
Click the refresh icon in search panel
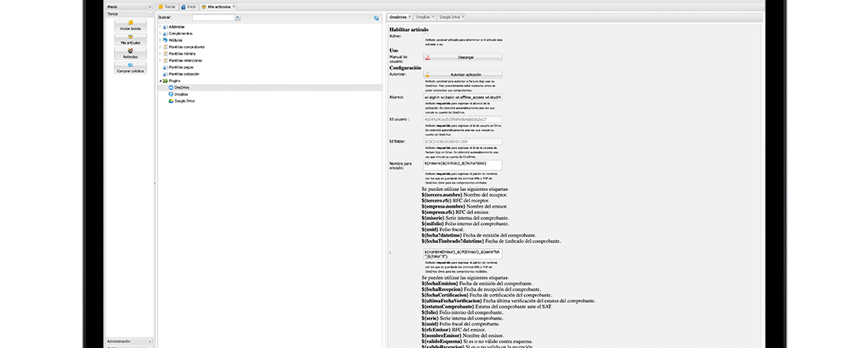376,17
